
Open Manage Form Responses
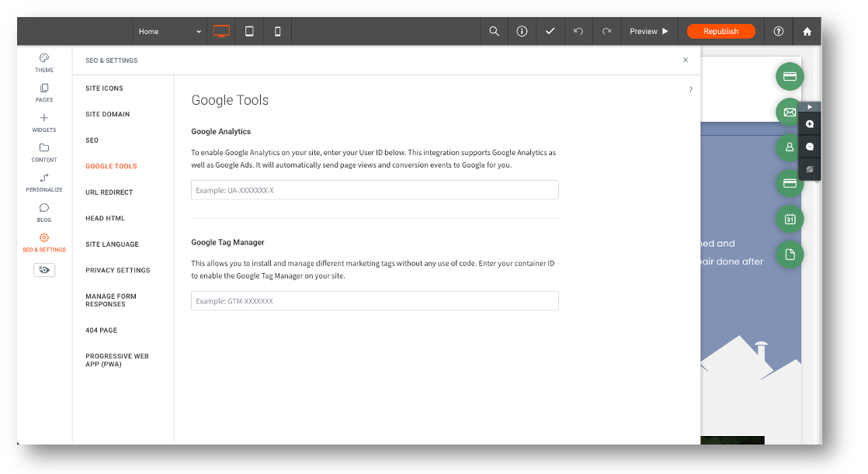111,300
